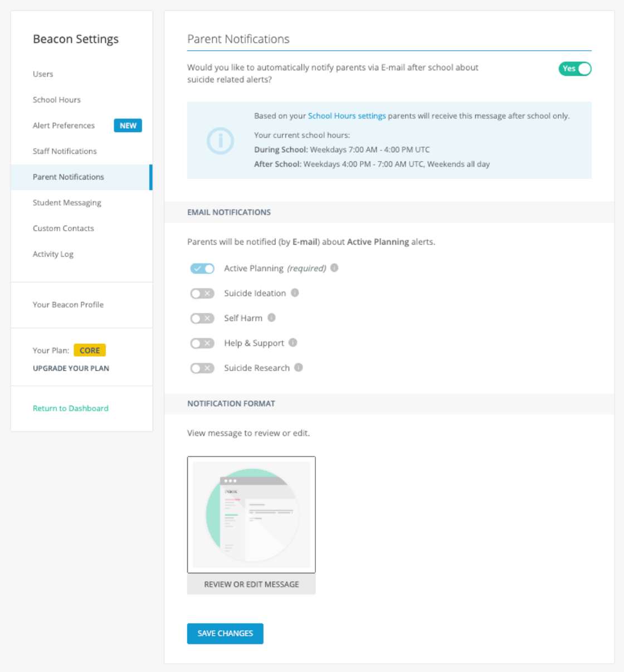Click 'View message to review or edit.' text

248,433
